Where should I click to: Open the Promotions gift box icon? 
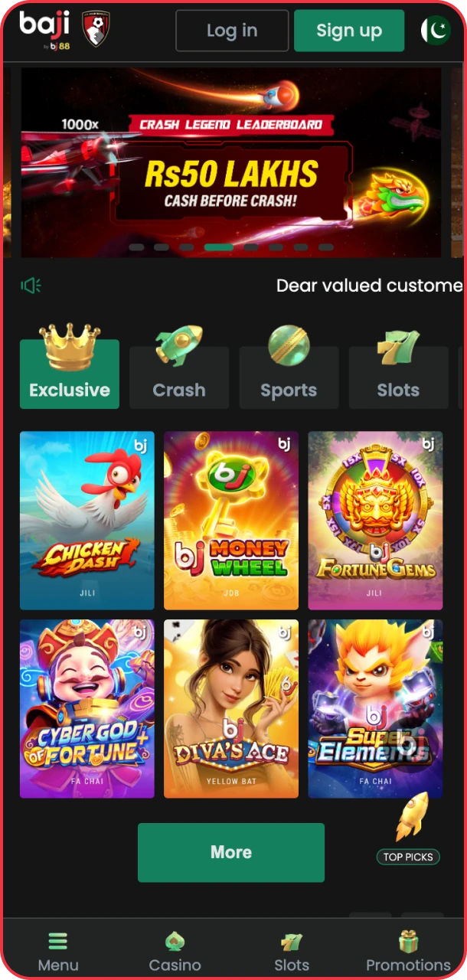pyautogui.click(x=409, y=941)
